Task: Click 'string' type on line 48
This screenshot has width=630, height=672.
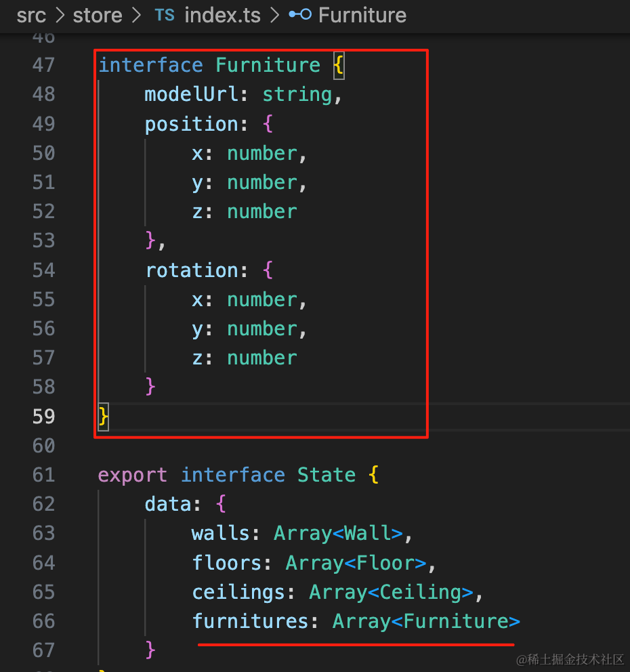Action: [x=297, y=94]
